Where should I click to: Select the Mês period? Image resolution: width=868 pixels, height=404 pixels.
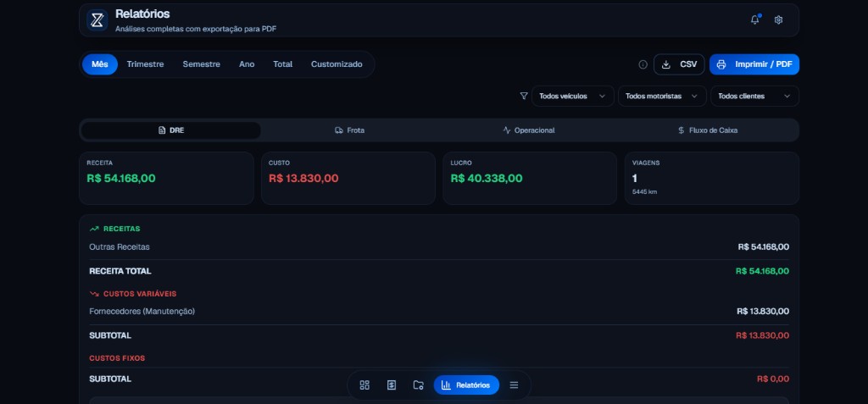coord(100,64)
